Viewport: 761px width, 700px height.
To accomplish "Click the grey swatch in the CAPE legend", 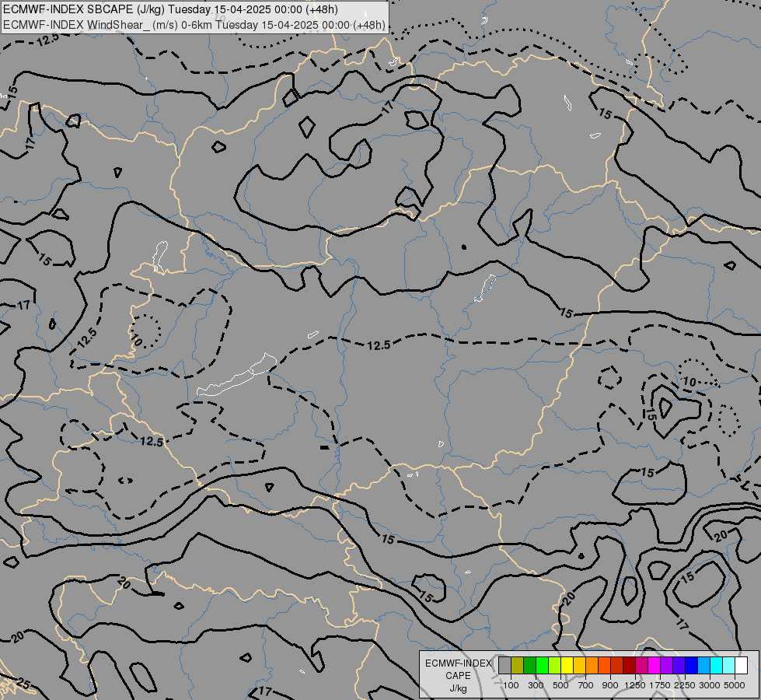I will pos(504,665).
